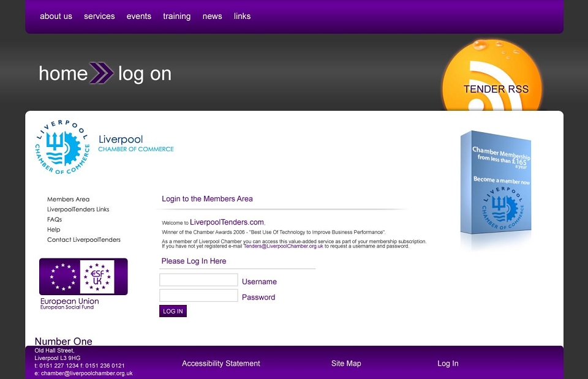Click the purple double-chevron breadcrumb arrow
The width and height of the screenshot is (588, 379).
(x=102, y=73)
